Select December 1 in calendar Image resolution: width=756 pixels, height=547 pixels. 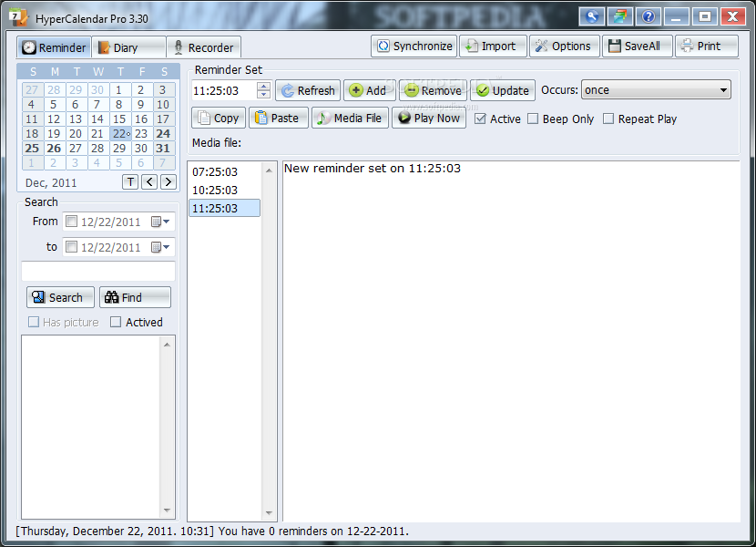[118, 89]
